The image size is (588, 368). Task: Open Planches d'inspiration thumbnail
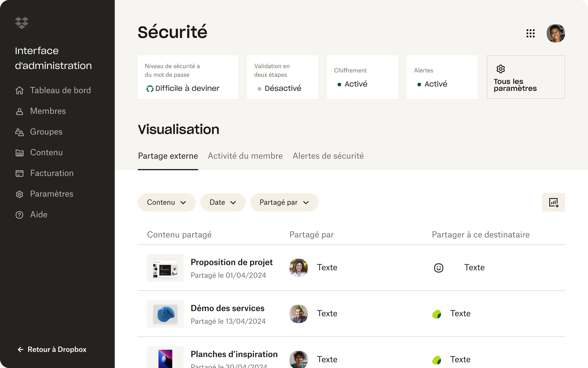(x=165, y=357)
